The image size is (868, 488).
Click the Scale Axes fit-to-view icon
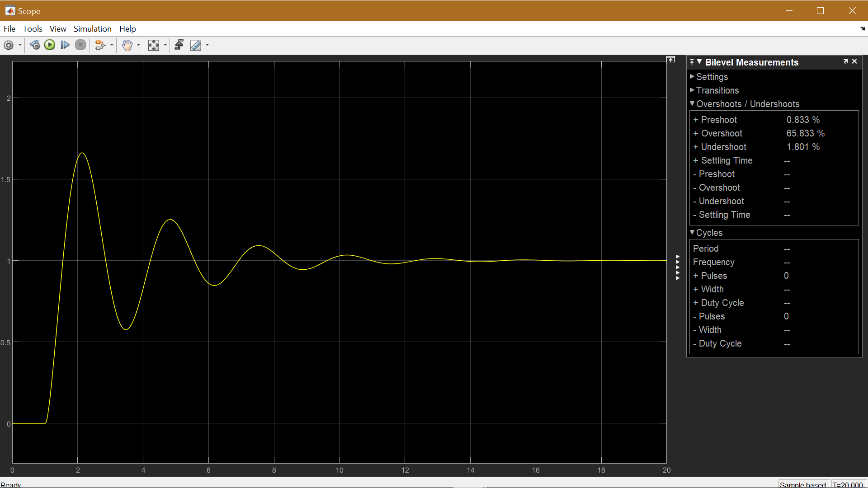pos(153,45)
